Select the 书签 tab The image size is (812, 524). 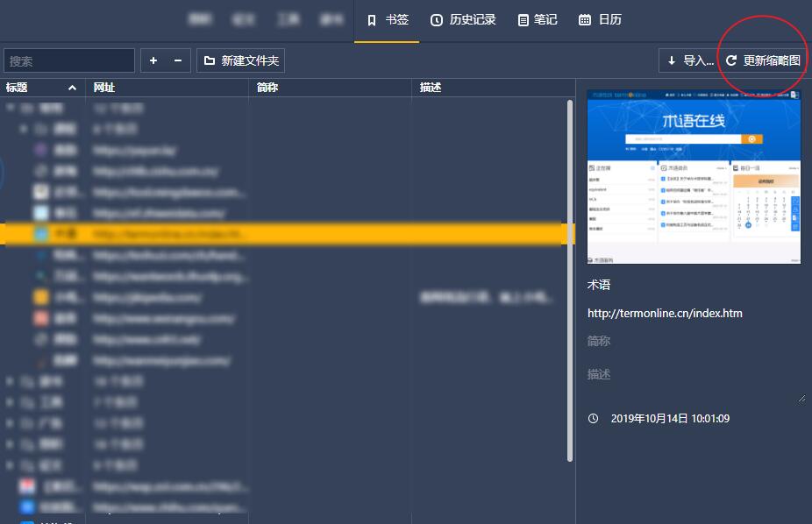coord(388,19)
